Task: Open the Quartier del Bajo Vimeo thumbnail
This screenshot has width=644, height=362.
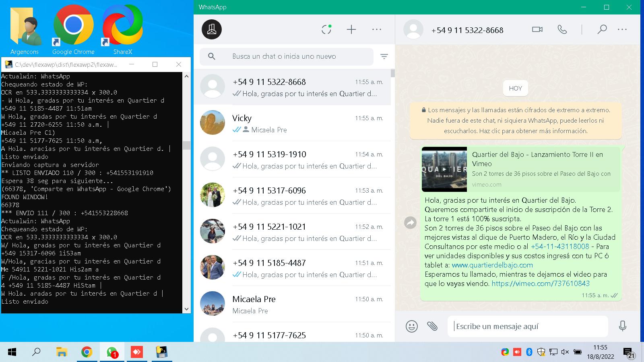Action: [x=444, y=169]
